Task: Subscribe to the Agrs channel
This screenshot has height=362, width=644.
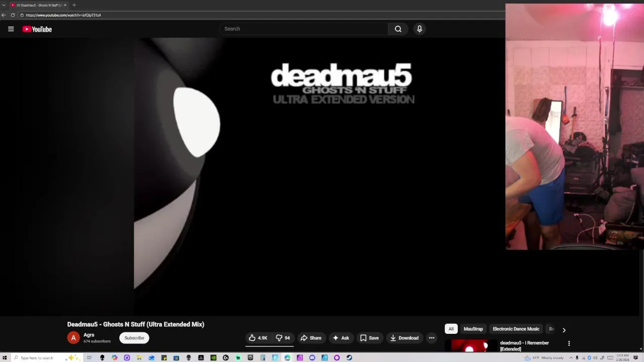Action: click(134, 338)
